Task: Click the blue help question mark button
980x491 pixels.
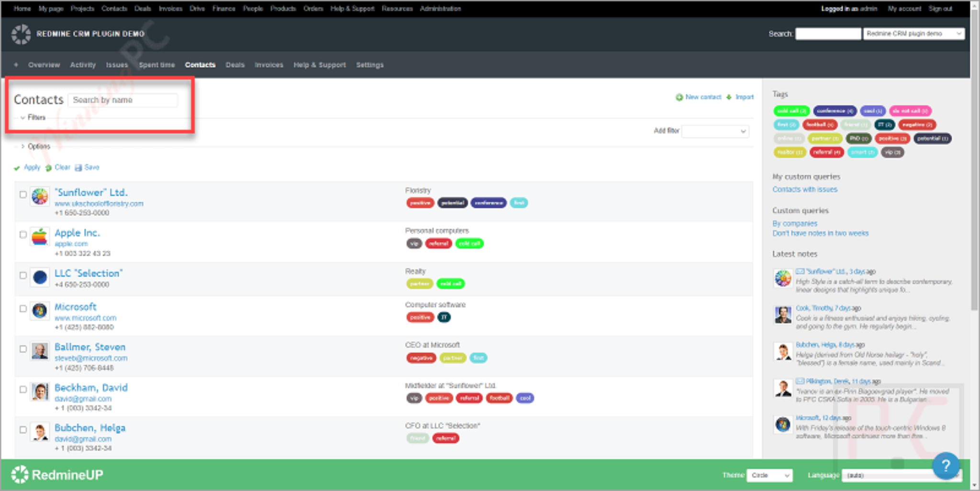Action: [946, 465]
